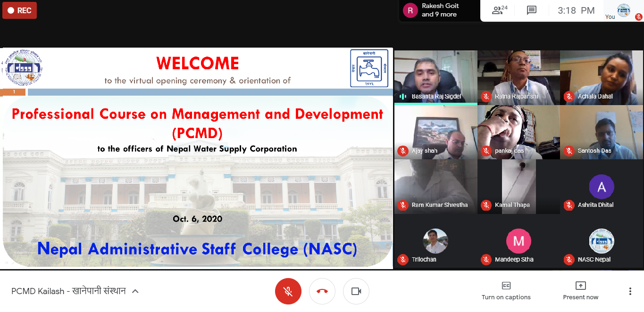
Task: Click Trilochan's profile photo avatar
Action: [435, 241]
